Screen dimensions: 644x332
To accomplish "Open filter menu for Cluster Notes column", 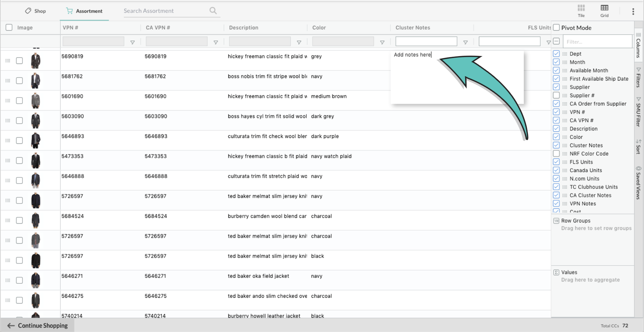I will 466,42.
